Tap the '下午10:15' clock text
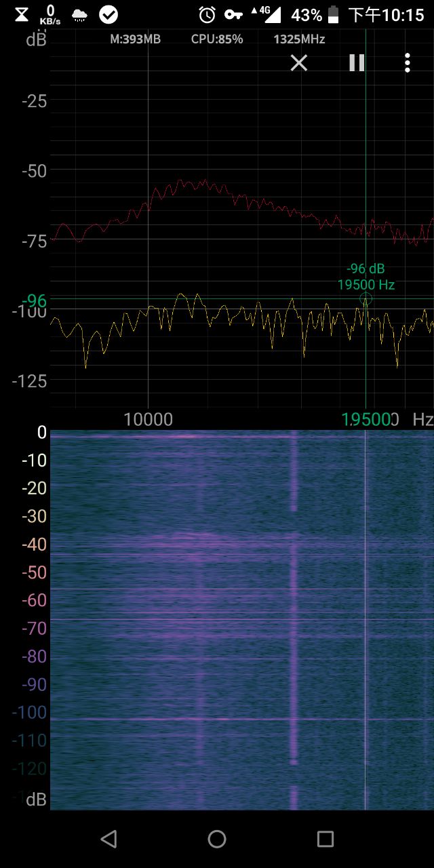This screenshot has width=434, height=868. (x=386, y=15)
